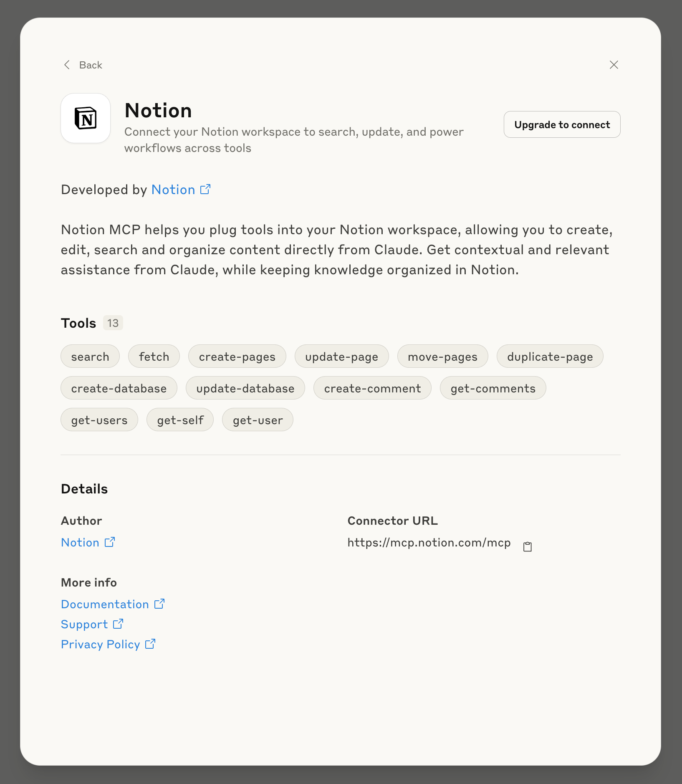Select the fetch tool chip
The image size is (682, 784).
tap(154, 357)
